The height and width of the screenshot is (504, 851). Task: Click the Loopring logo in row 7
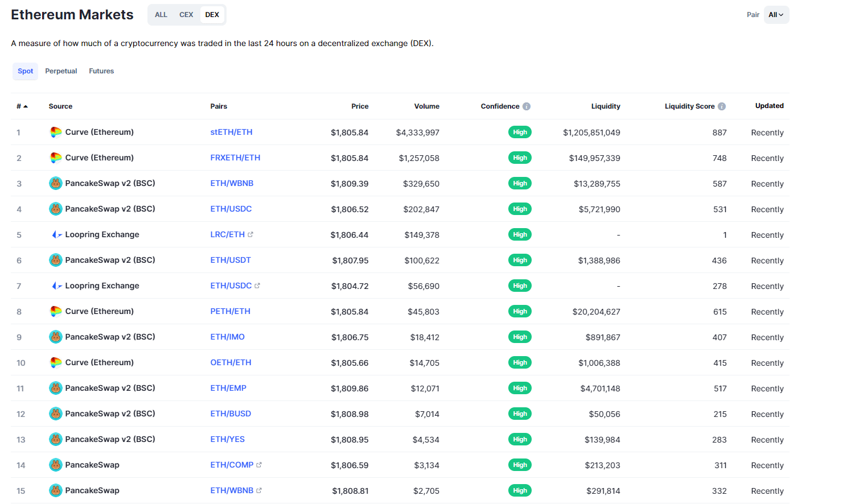click(x=56, y=286)
